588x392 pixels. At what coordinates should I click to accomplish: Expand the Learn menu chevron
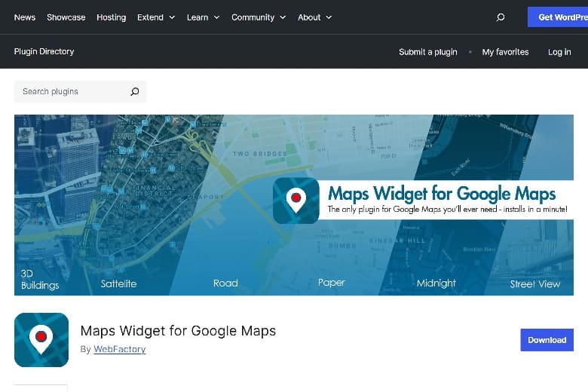point(217,17)
